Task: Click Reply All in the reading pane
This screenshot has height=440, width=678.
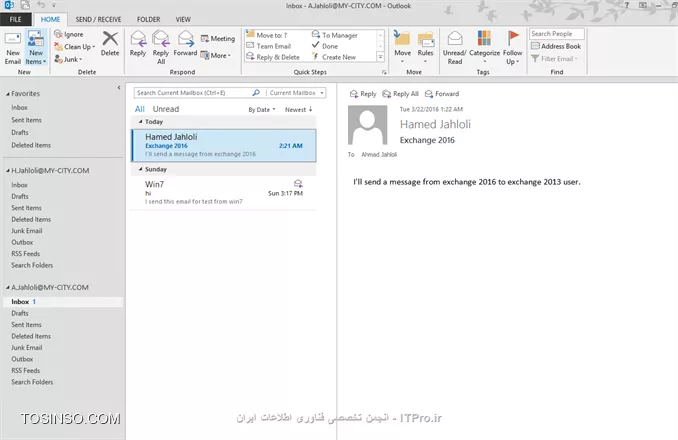Action: pyautogui.click(x=400, y=94)
